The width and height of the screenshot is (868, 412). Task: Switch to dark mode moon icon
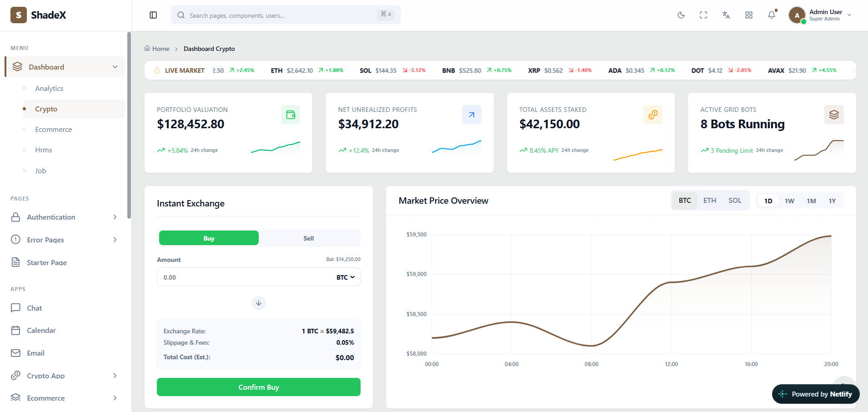click(x=681, y=15)
